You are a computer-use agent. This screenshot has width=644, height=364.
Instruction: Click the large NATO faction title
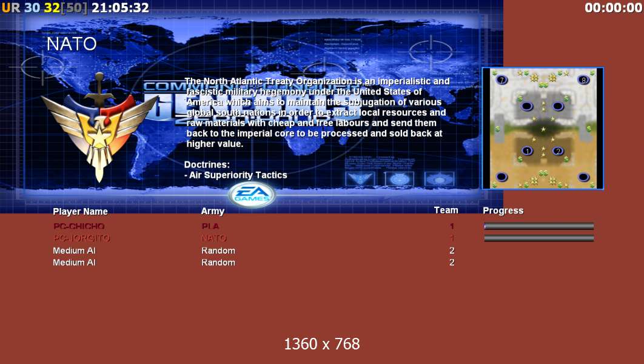coord(72,44)
